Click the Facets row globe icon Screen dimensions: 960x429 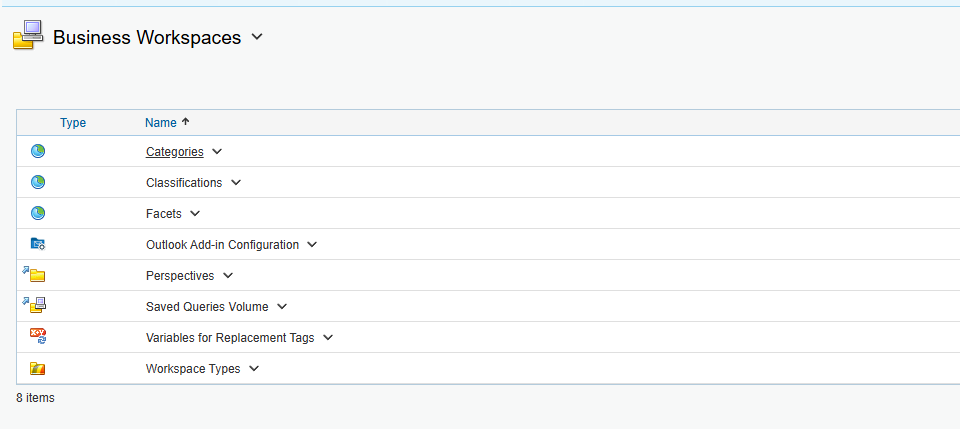pos(38,214)
